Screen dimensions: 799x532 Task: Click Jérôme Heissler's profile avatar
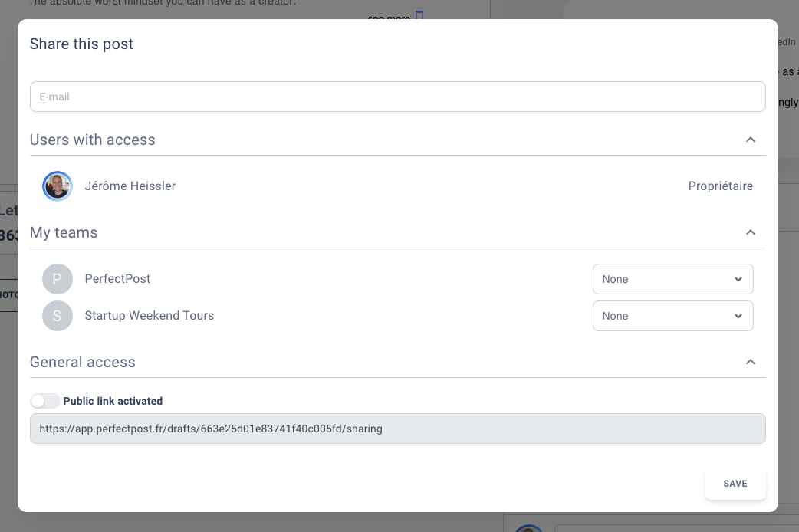click(x=57, y=186)
